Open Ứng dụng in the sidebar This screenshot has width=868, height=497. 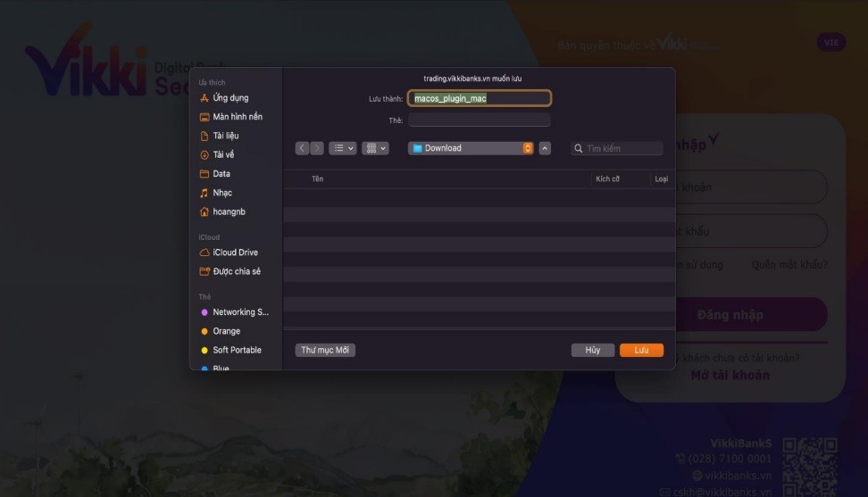[x=230, y=98]
